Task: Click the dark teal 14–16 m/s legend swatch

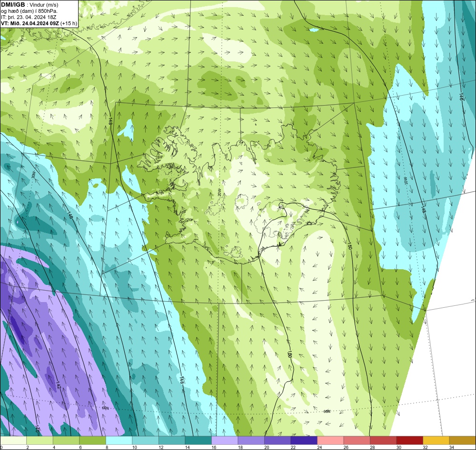Action: pyautogui.click(x=198, y=440)
